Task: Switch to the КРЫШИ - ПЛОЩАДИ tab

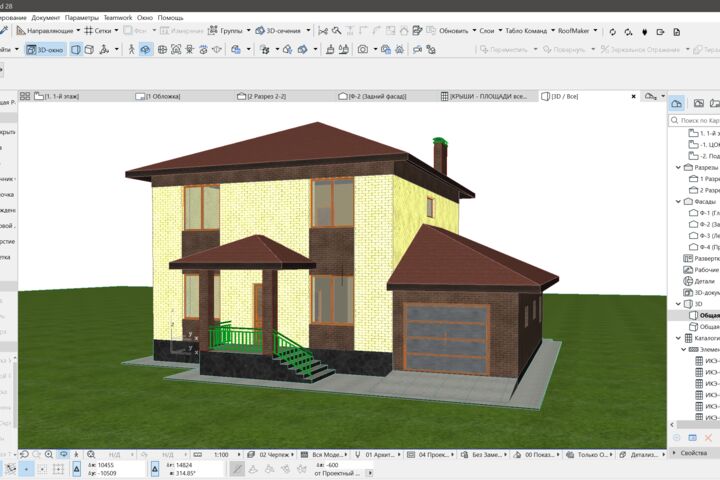Action: click(488, 96)
